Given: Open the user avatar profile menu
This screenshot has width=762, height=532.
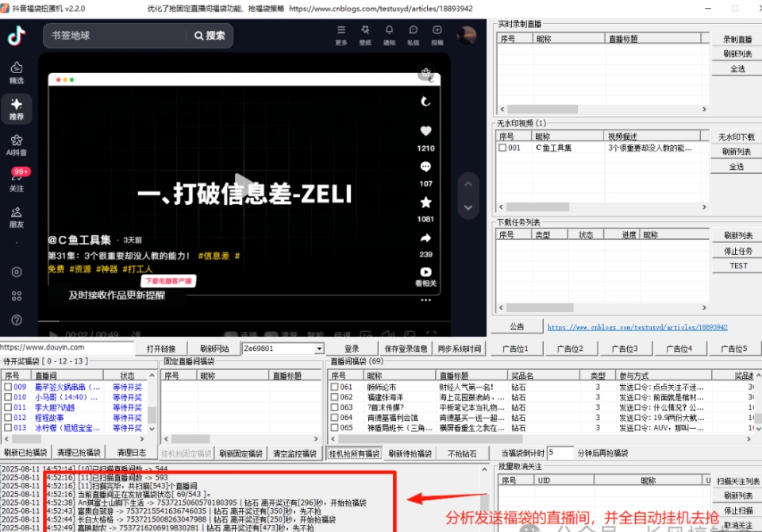Looking at the screenshot, I should pos(467,35).
